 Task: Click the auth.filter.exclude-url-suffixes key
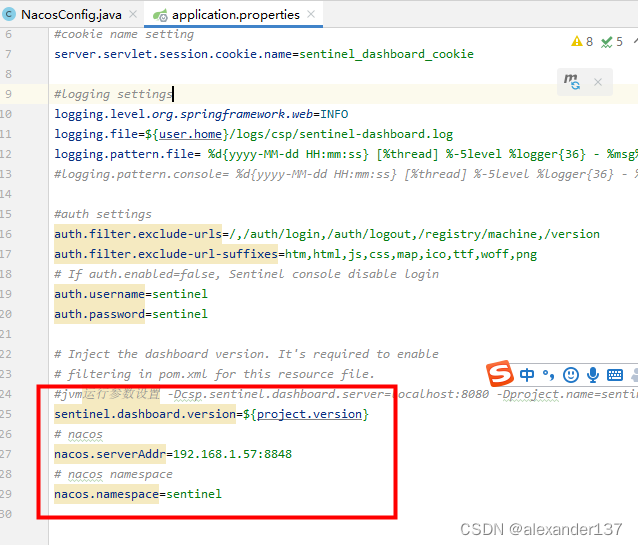166,254
